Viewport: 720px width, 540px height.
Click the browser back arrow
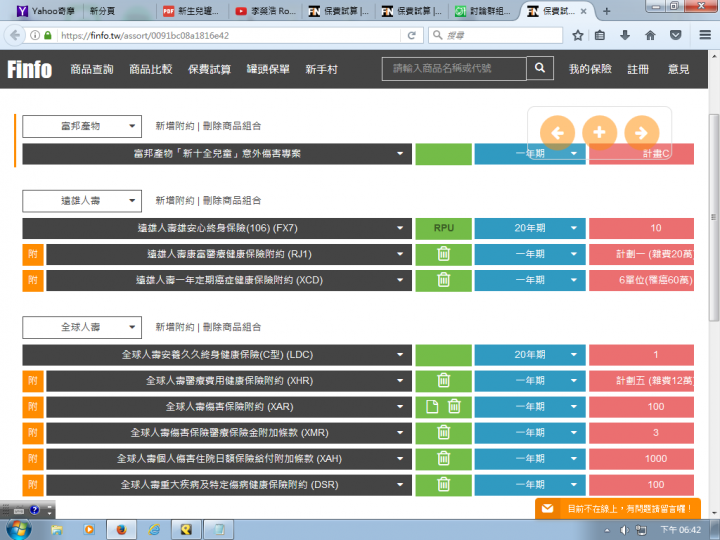pyautogui.click(x=15, y=35)
